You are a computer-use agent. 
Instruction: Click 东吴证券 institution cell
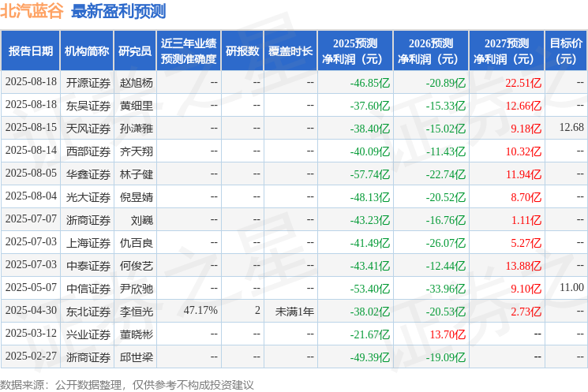[88, 106]
